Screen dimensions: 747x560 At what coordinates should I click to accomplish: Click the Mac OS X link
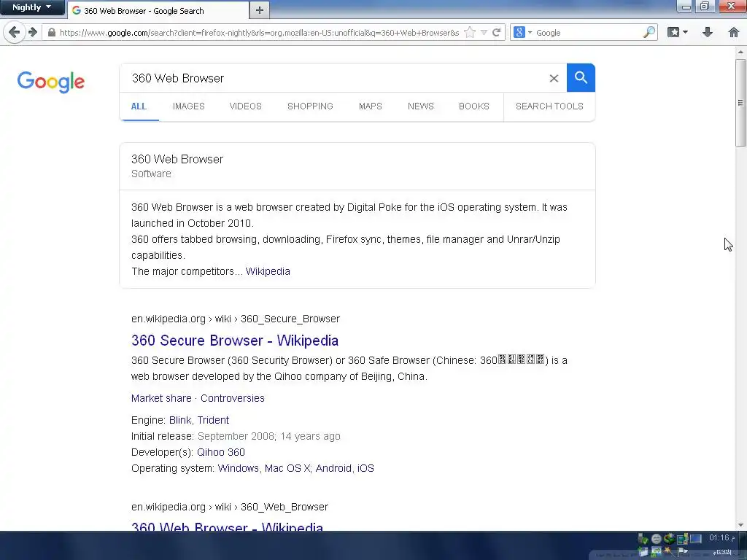pos(287,468)
